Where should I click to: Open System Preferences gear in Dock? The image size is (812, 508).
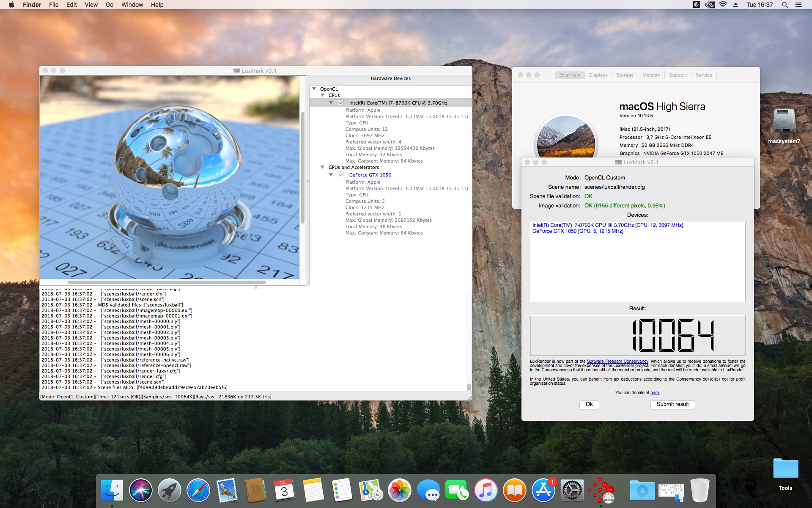572,490
